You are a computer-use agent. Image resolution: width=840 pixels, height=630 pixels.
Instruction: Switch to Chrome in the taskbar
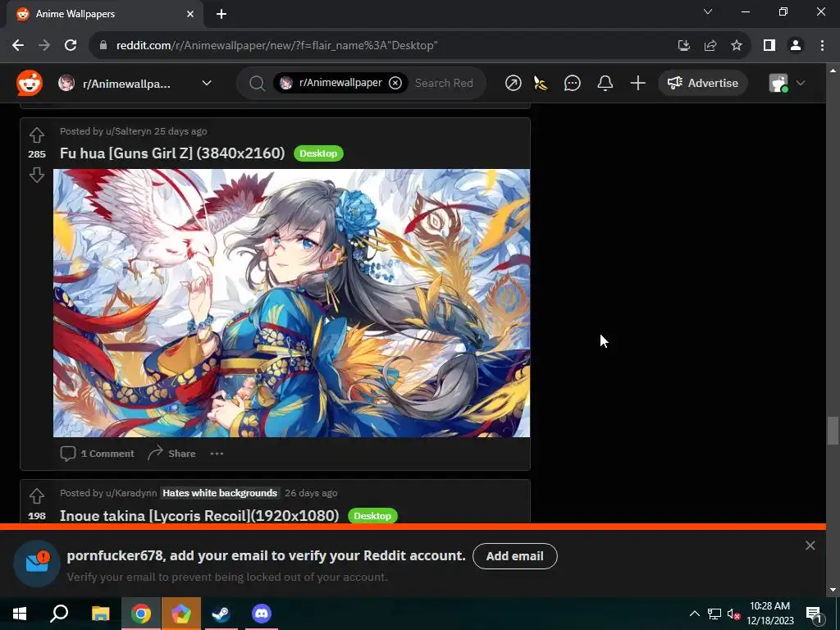(x=141, y=614)
